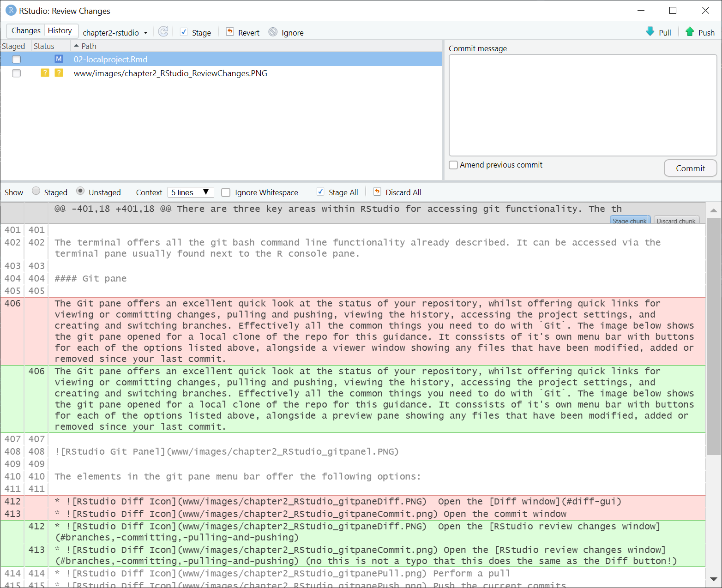
Task: Click the refresh icon in the toolbar
Action: pyautogui.click(x=163, y=31)
